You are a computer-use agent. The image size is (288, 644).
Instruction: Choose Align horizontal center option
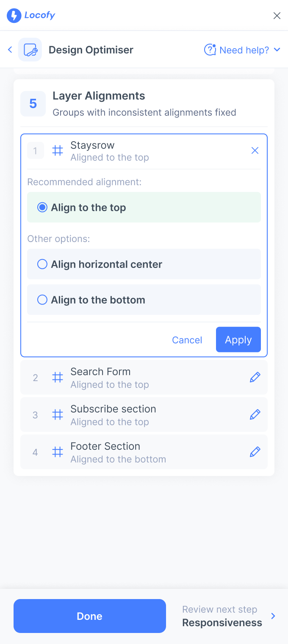(144, 264)
